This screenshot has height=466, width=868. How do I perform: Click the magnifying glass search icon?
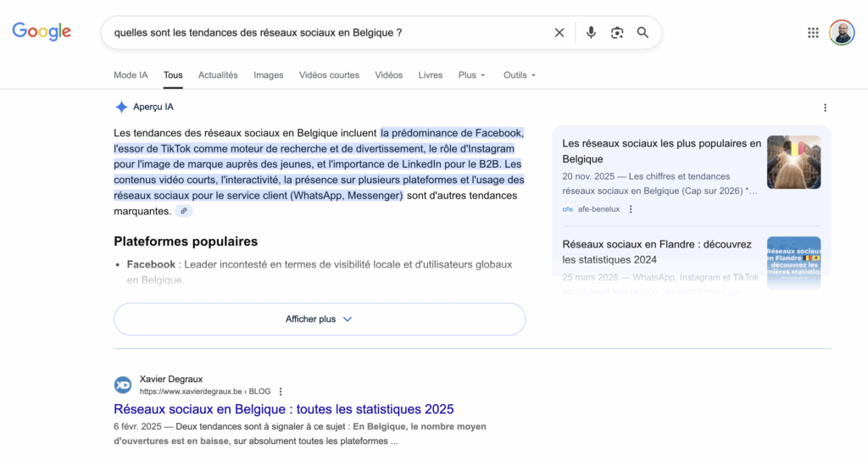pos(643,32)
